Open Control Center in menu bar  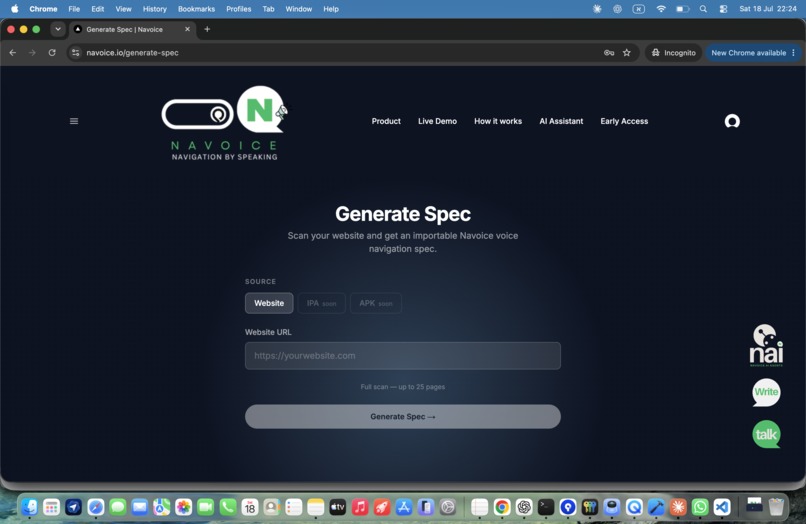click(x=723, y=9)
